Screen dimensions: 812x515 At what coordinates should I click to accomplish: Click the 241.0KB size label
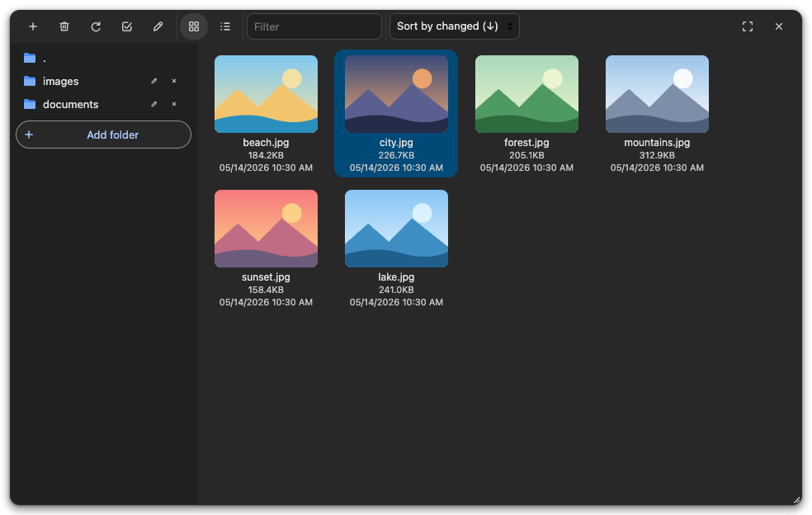tap(396, 290)
